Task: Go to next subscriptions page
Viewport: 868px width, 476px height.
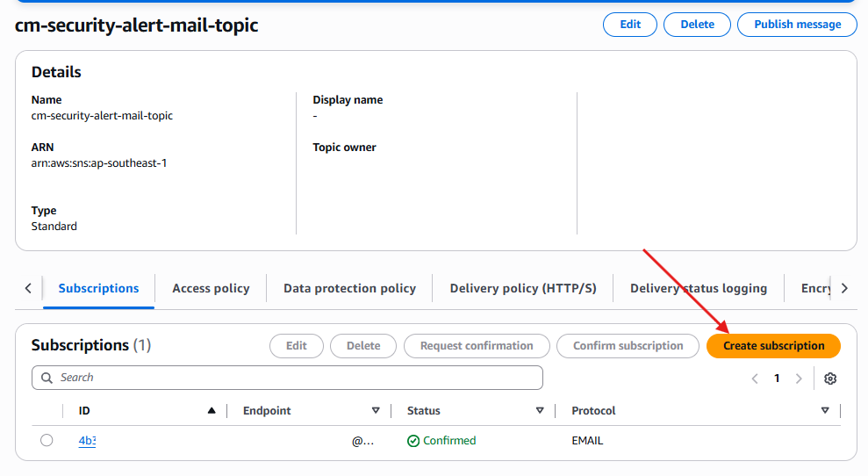Action: pos(799,379)
